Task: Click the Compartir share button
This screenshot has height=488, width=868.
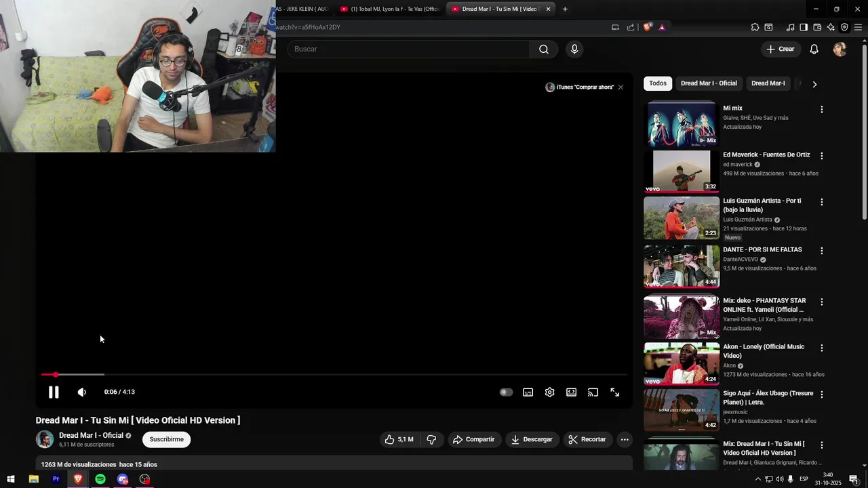Action: coord(474,439)
